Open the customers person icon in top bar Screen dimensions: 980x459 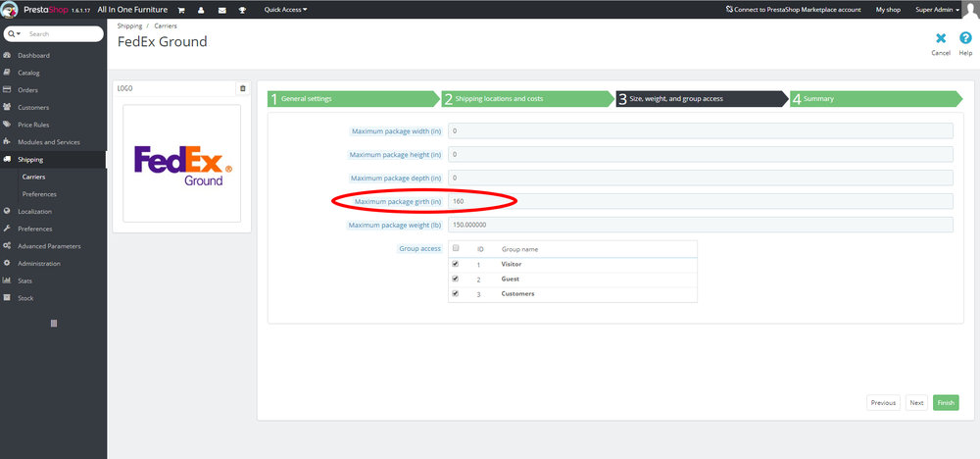(201, 10)
